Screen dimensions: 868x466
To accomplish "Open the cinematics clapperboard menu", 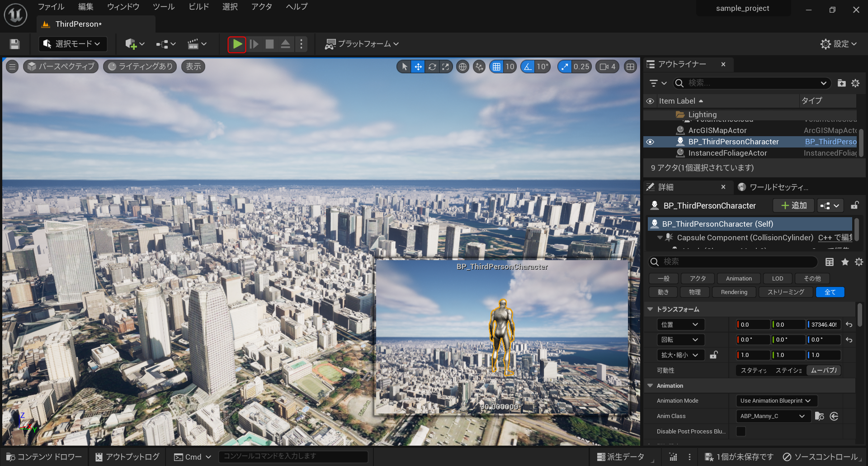I will tap(197, 44).
